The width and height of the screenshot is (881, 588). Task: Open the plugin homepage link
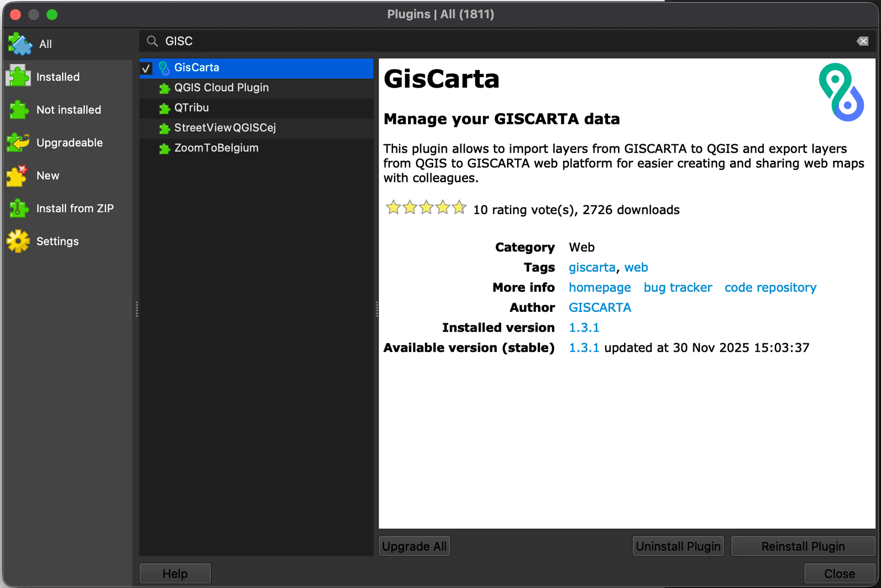(600, 287)
